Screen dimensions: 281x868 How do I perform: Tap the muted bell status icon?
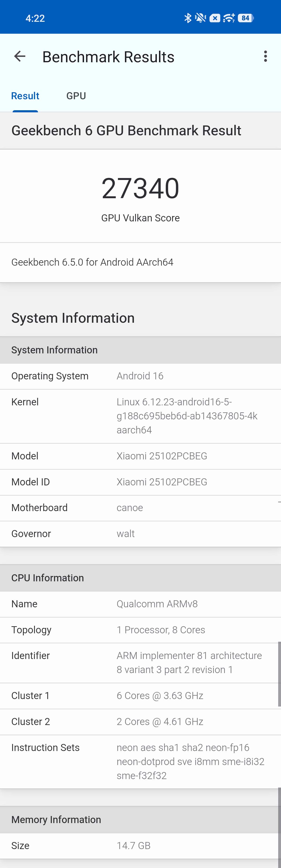click(200, 18)
